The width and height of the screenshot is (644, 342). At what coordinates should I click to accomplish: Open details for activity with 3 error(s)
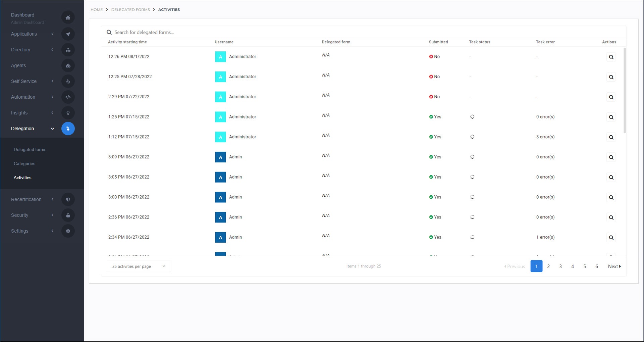click(611, 137)
